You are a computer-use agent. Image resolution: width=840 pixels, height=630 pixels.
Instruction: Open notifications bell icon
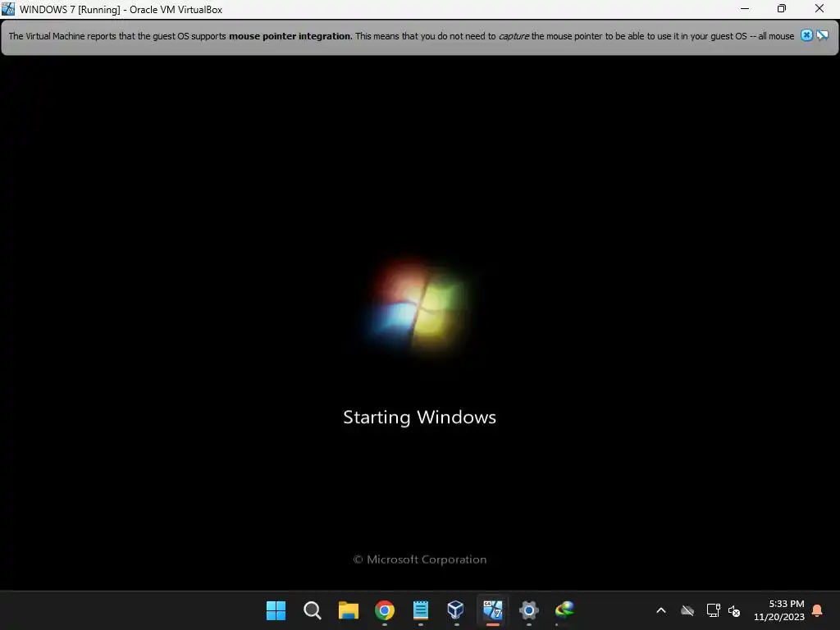[x=818, y=610]
